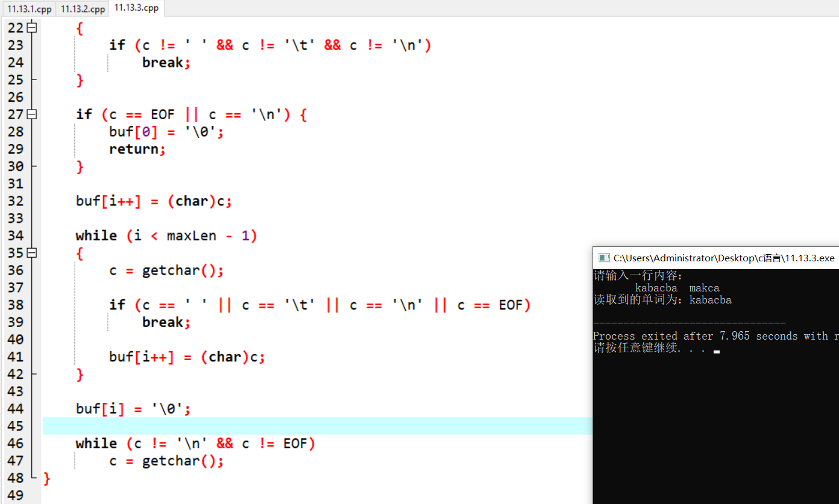
Task: Click the console window's title bar icon
Action: 603,258
